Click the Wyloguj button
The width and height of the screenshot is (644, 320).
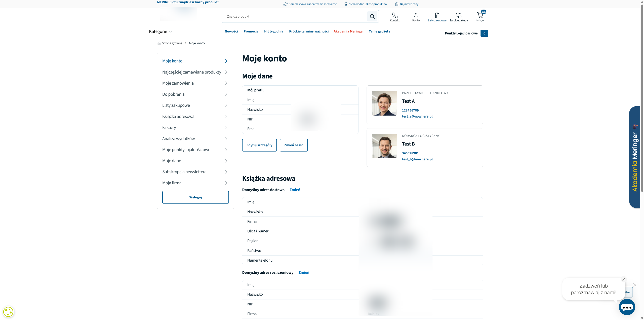195,197
